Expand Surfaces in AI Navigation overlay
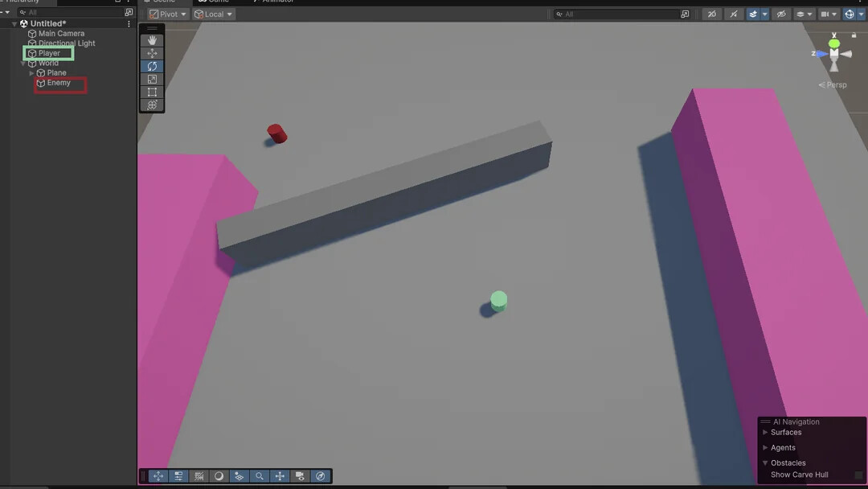 [x=765, y=433]
